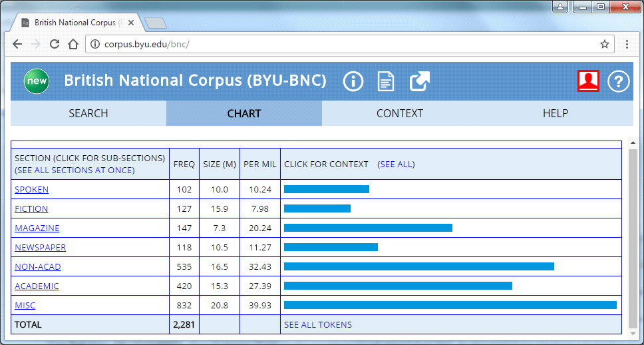Viewport: 644px width, 345px height.
Task: Click the SEE ALL TOKENS link
Action: (x=317, y=324)
